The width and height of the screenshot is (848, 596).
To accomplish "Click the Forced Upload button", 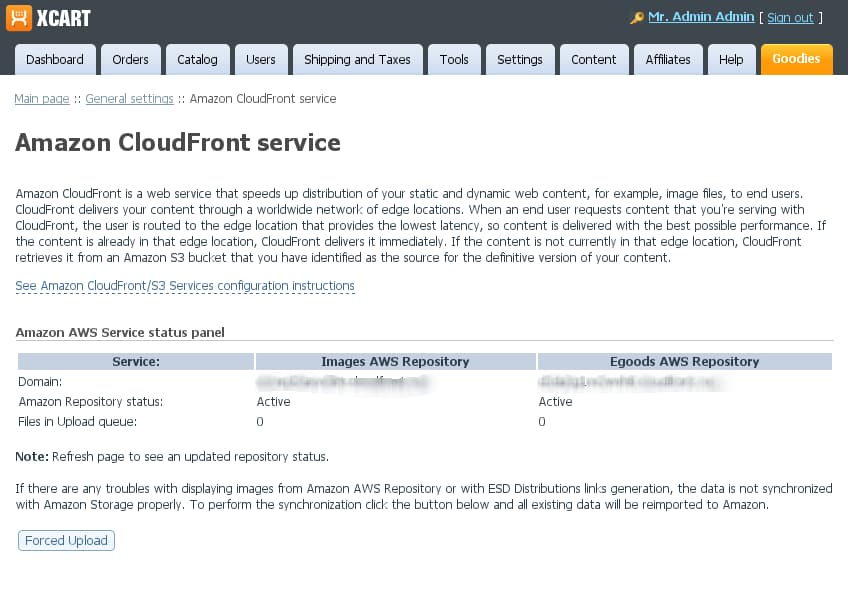I will click(x=67, y=540).
